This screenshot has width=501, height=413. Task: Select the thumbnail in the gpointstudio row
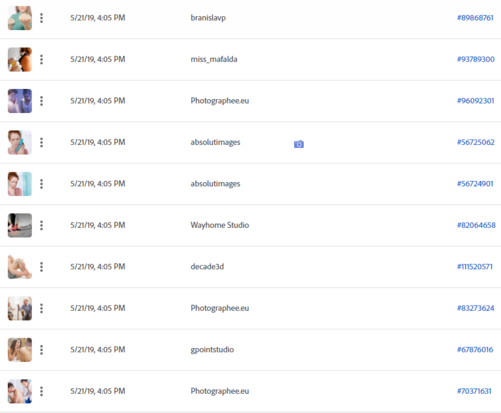pos(20,350)
